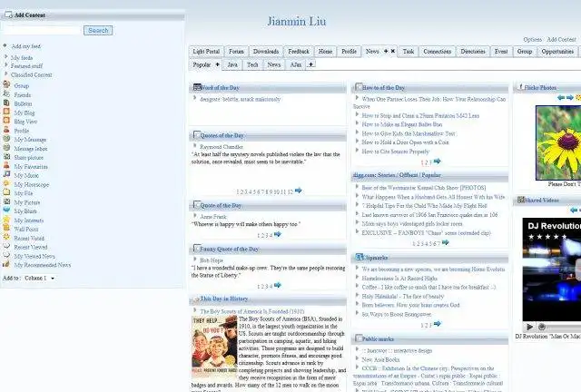Switch to the Downloads tab
581x392 pixels.
[266, 52]
